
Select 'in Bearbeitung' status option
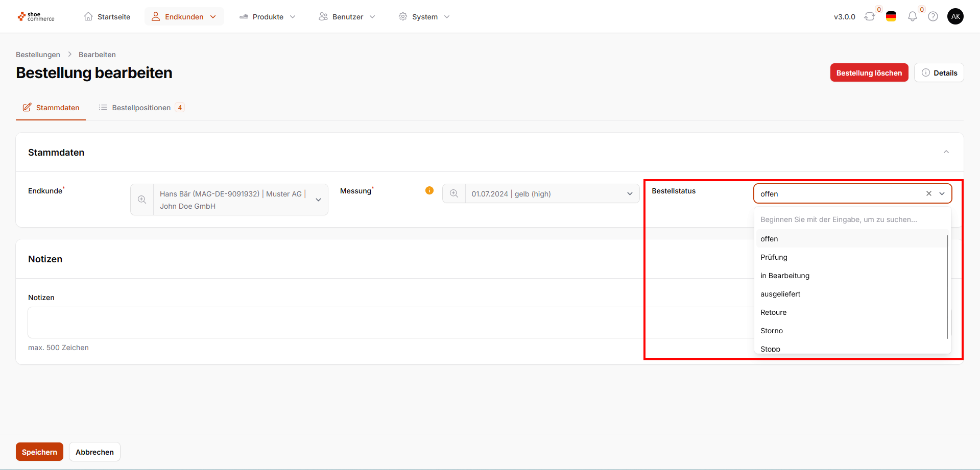tap(851, 276)
